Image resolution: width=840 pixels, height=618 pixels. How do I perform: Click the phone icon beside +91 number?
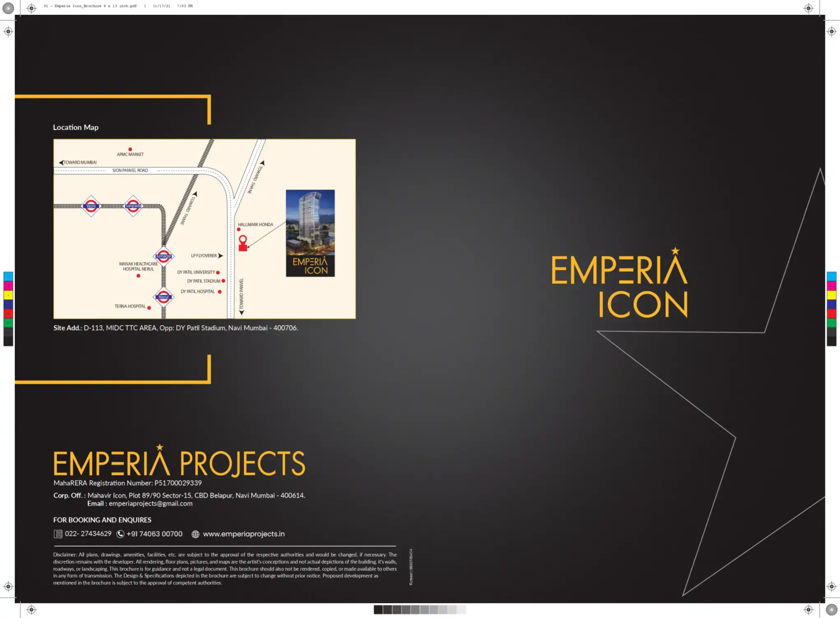120,534
